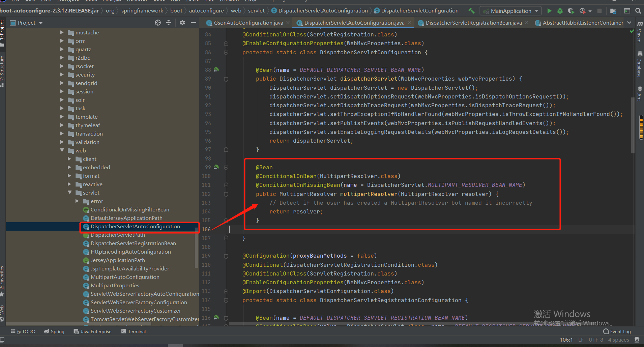
Task: Select DispatcherServletRegistrationBean in the project tree
Action: coord(133,243)
